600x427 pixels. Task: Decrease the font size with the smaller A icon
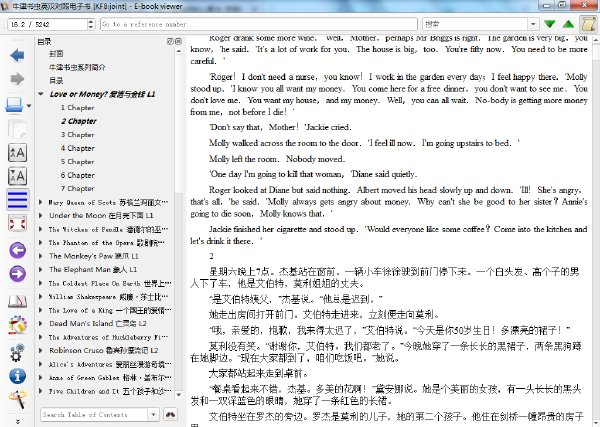tap(17, 176)
